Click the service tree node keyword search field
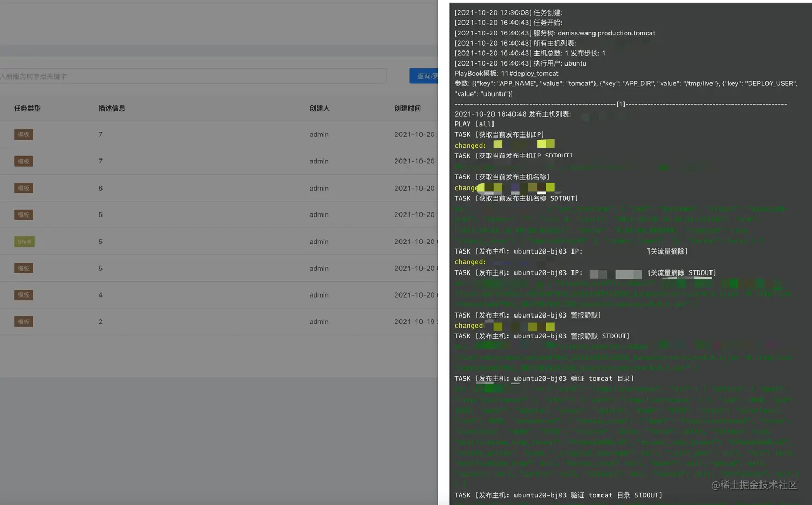 click(192, 76)
